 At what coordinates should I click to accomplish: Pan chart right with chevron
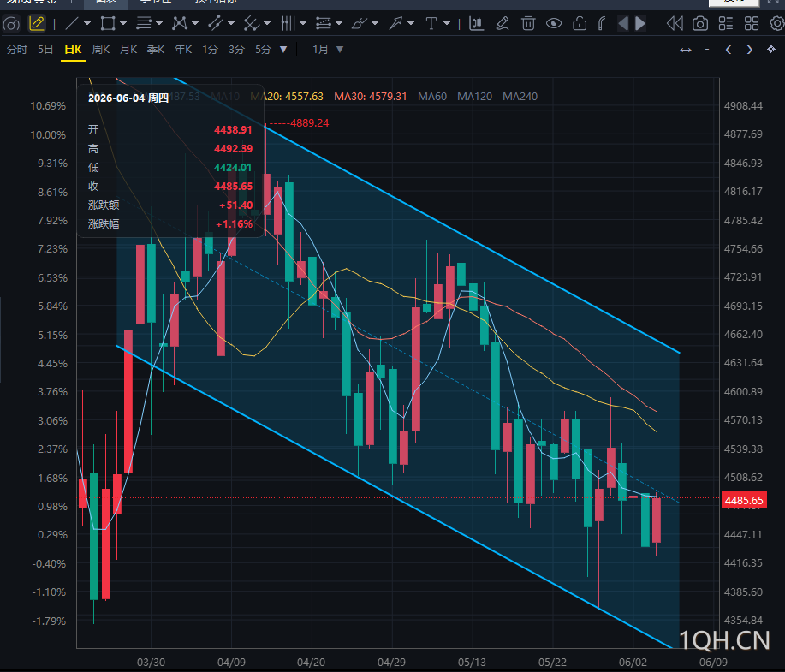click(x=749, y=50)
